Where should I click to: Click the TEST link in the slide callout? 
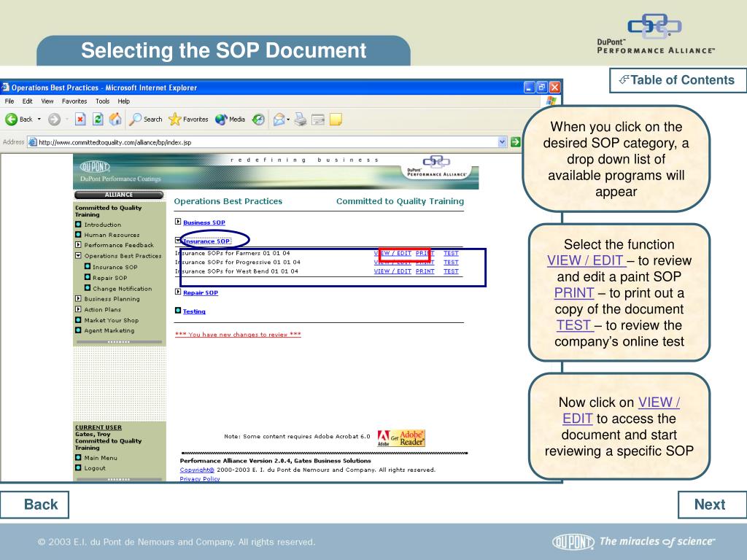[573, 325]
